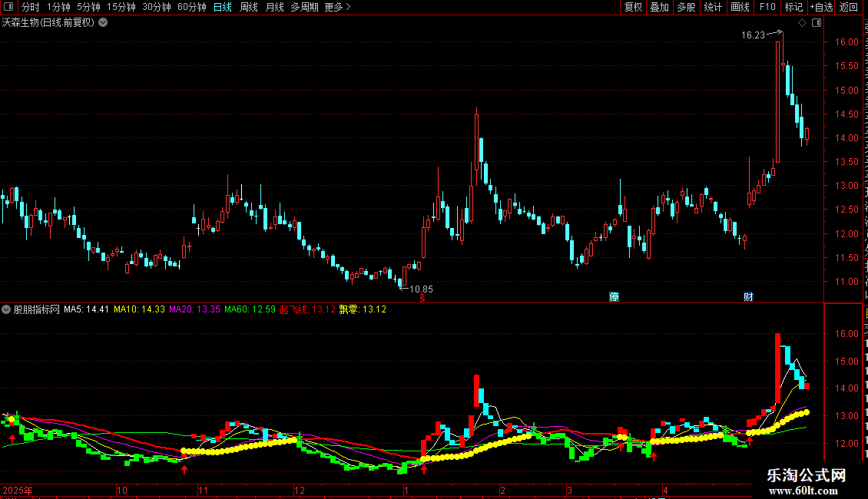
Task: Click the 标记 mark button
Action: tap(793, 7)
